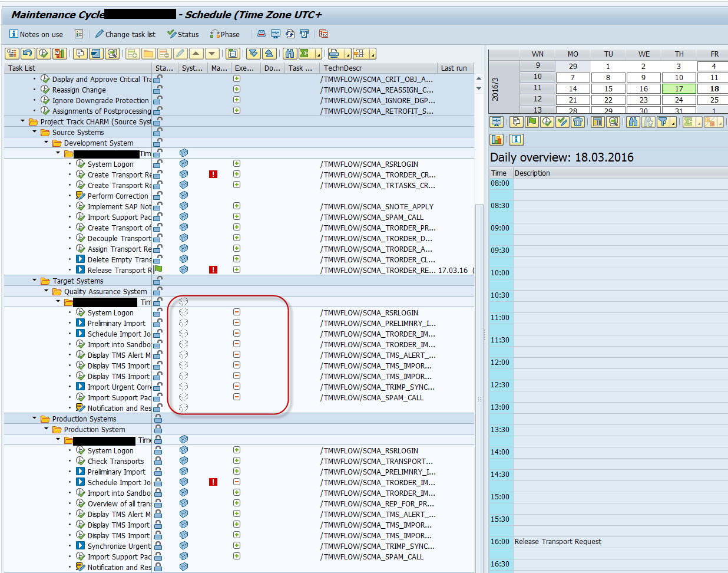Select the Overview of all transports task row
728x573 pixels.
click(120, 503)
